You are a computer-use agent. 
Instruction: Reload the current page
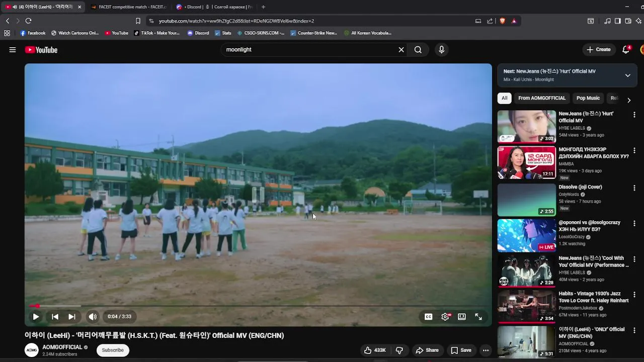coord(28,21)
